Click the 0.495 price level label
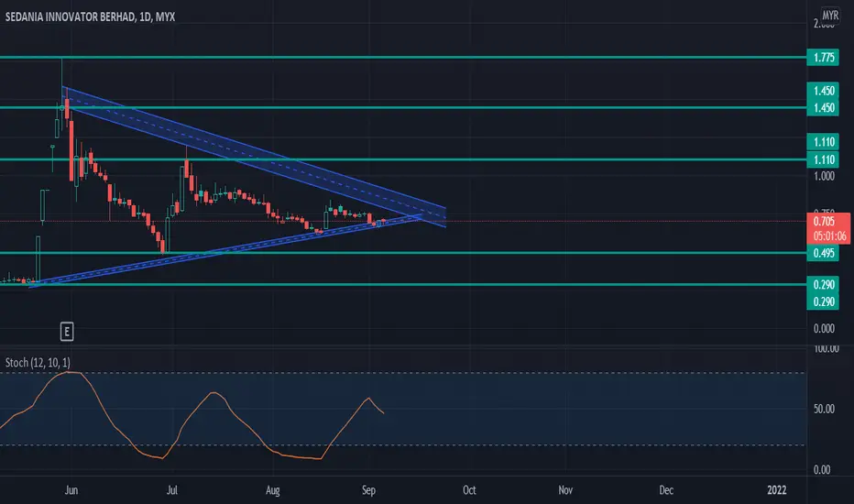 click(823, 253)
